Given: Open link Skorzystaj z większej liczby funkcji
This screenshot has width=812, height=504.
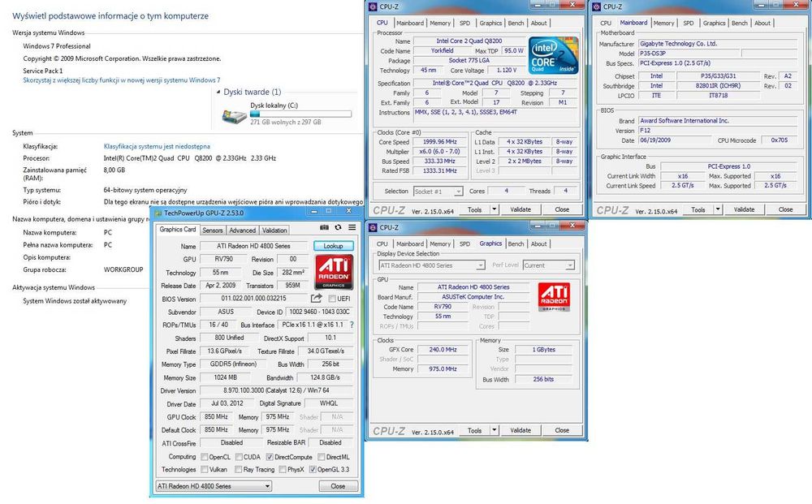Looking at the screenshot, I should 122,80.
